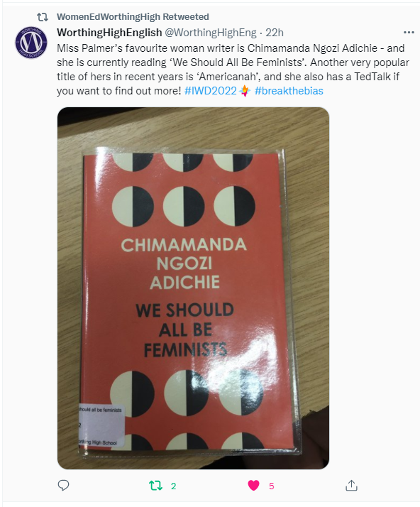Image resolution: width=420 pixels, height=507 pixels.
Task: Click the @WorthingHighEng handle
Action: (x=211, y=33)
